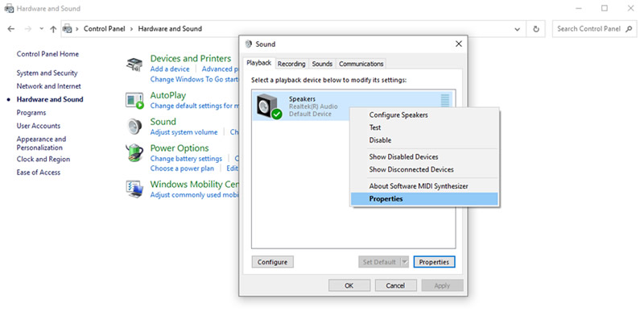Click Change battery settings link
Screen dimensions: 644x316
pos(186,159)
